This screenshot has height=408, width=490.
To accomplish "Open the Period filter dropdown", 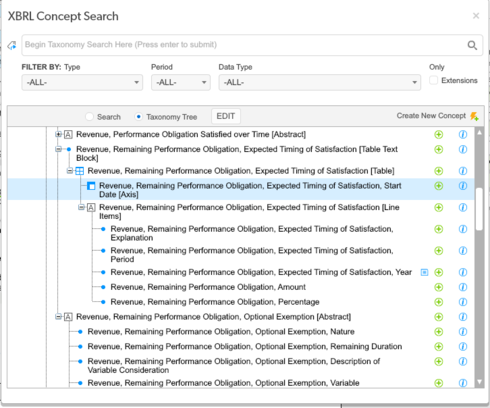I will (181, 82).
